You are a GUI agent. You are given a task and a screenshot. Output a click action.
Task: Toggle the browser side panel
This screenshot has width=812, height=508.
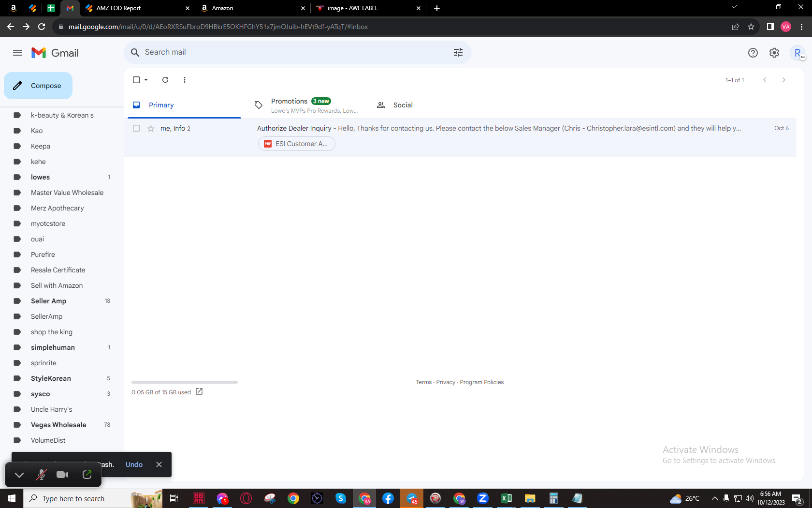click(770, 27)
